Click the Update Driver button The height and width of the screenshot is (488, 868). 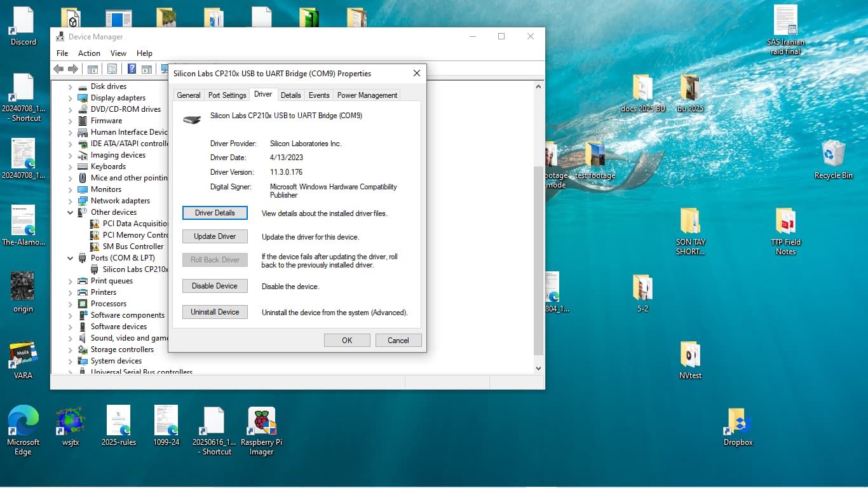pos(215,236)
